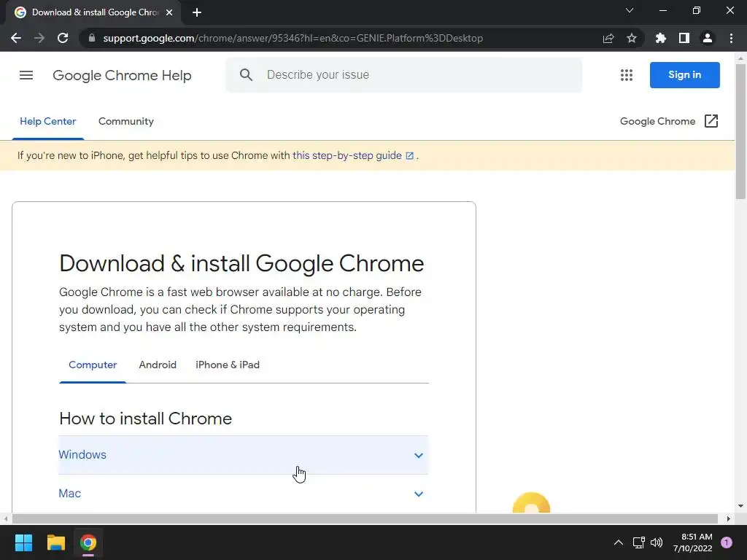Open the tab search down arrow

630,10
